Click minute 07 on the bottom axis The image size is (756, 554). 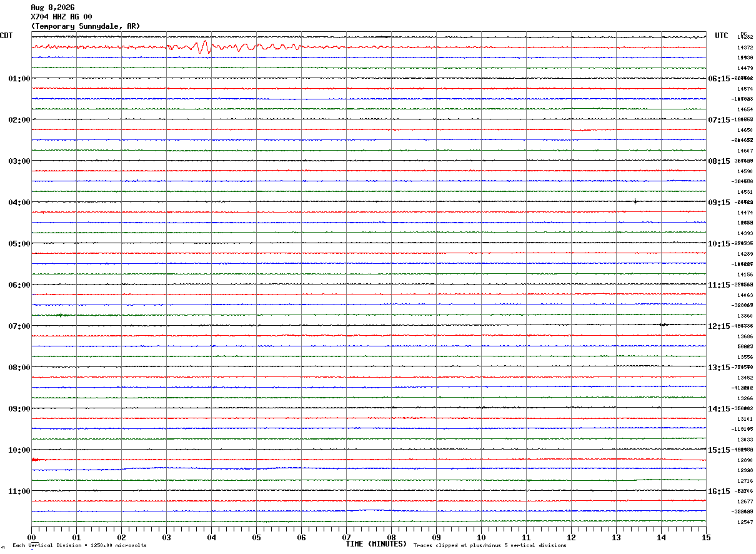point(346,537)
